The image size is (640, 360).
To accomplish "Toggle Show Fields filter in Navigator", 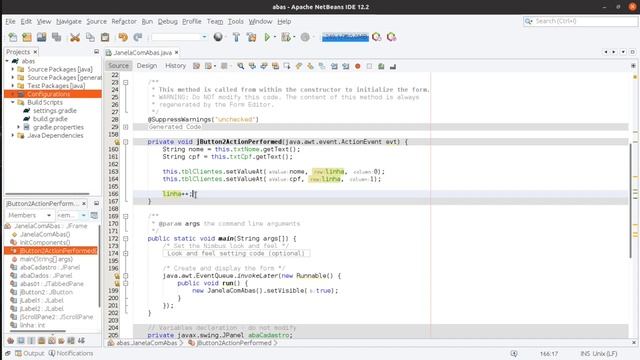I will [x=21, y=340].
